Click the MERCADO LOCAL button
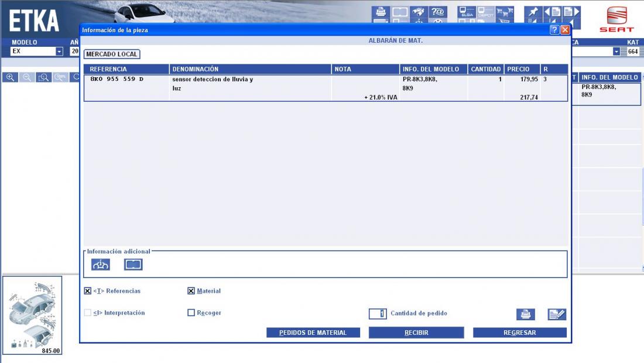The image size is (644, 363). pos(112,54)
